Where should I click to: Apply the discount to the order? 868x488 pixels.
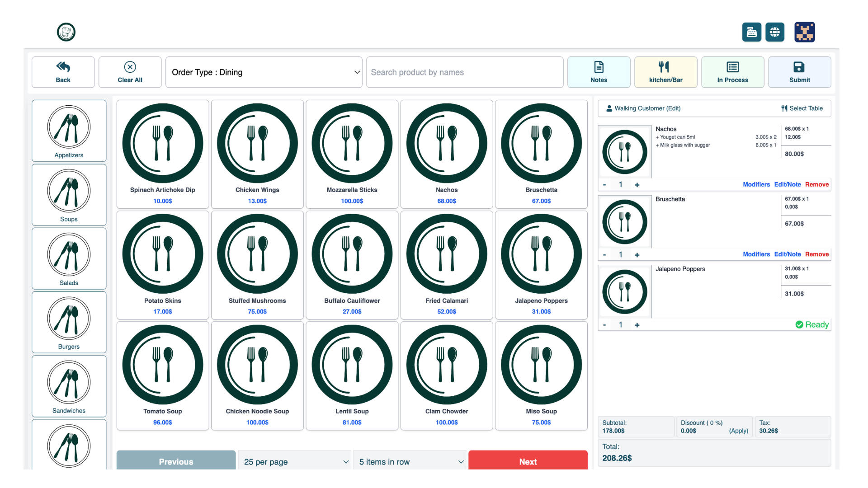pyautogui.click(x=738, y=431)
